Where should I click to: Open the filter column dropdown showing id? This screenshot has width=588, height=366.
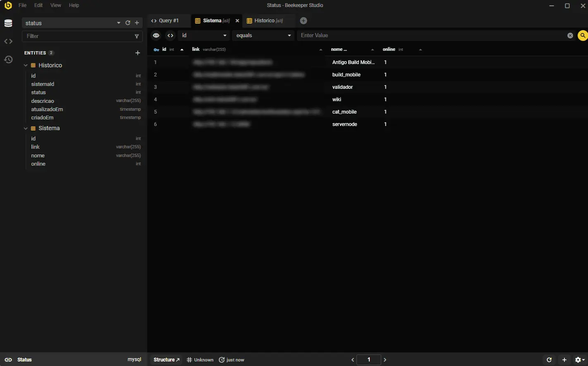tap(204, 36)
